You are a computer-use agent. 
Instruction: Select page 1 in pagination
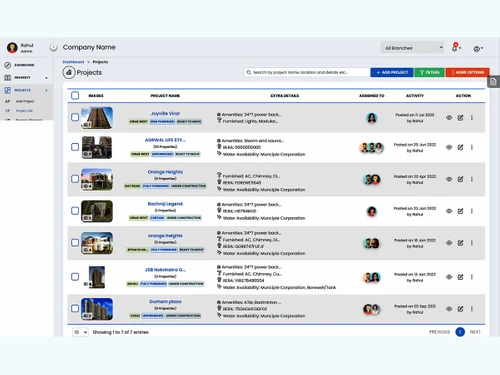point(460,332)
